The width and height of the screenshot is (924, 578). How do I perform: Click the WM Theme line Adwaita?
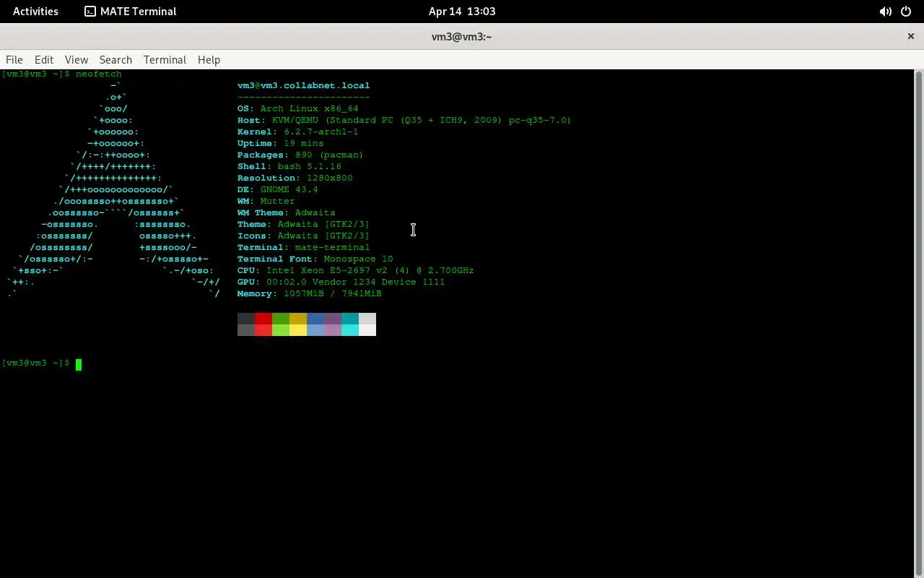pyautogui.click(x=287, y=212)
